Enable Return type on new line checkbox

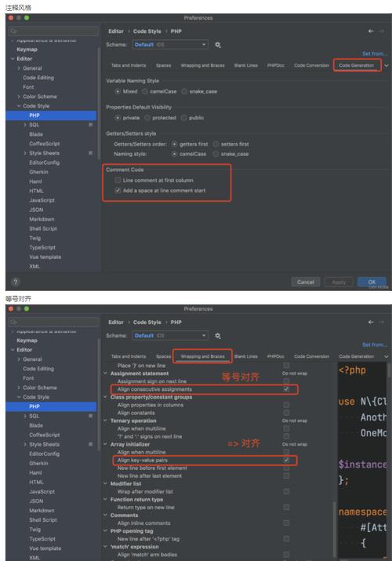pos(286,508)
